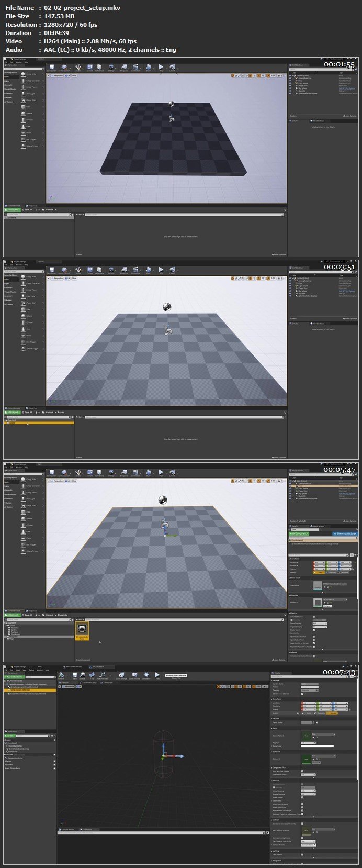Screen dimensions: 362x868
Task: Toggle the Cast Shadow checkbox
Action: (x=302, y=855)
